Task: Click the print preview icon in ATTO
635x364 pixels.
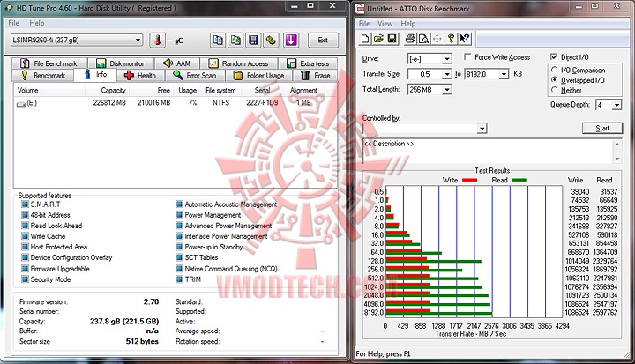Action: pyautogui.click(x=423, y=39)
